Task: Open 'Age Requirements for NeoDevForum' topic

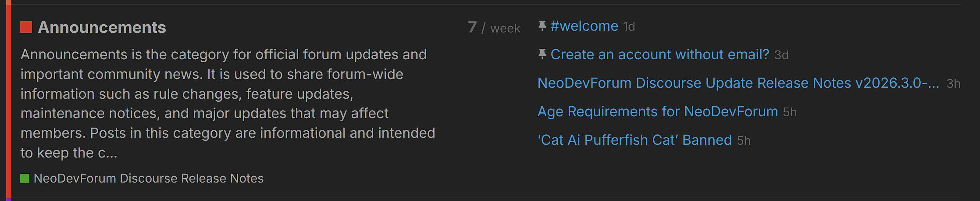Action: click(x=657, y=111)
